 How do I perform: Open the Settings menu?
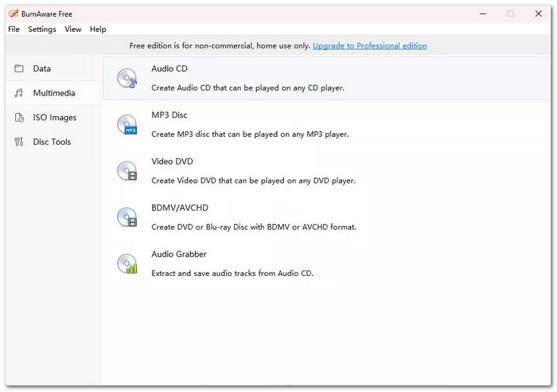[42, 29]
